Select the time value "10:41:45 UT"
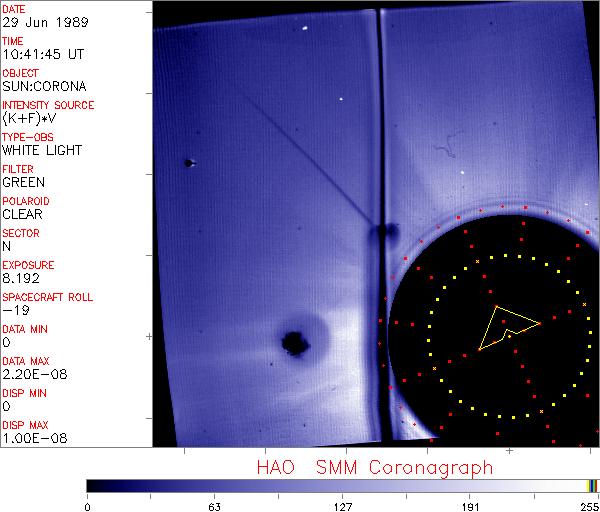 pos(43,54)
